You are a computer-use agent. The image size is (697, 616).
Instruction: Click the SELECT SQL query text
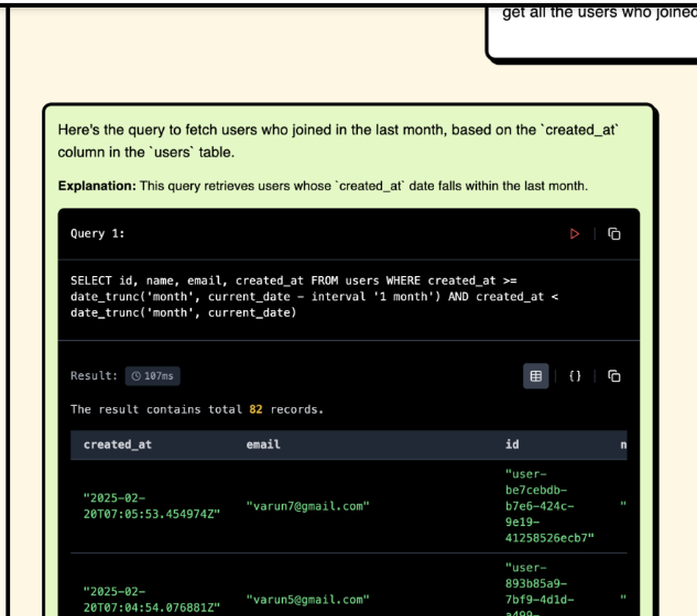point(314,296)
